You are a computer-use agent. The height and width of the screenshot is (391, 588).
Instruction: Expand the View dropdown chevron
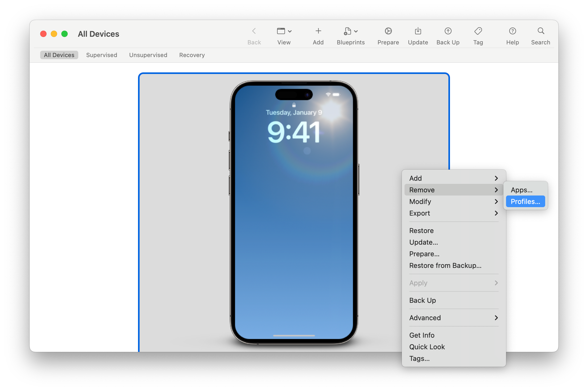click(x=290, y=31)
